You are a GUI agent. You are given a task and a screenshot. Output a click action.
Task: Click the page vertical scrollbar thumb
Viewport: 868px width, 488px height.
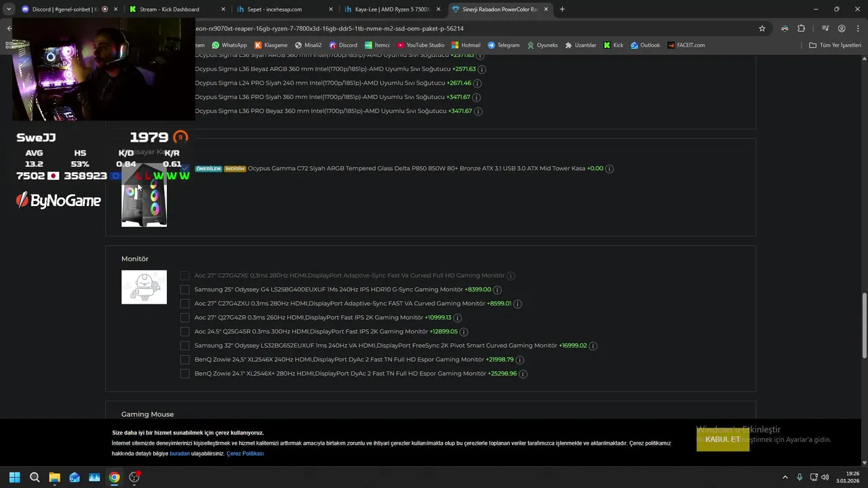864,325
